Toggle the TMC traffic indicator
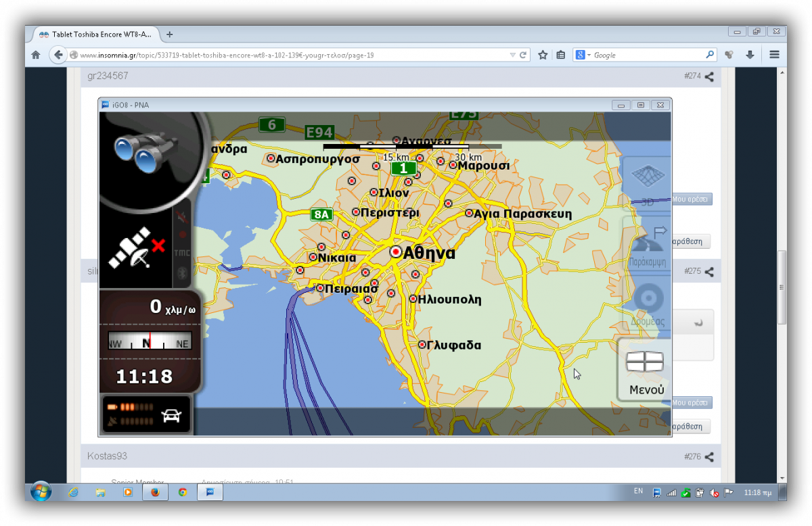Screen dimensions: 812x526 click(x=181, y=253)
